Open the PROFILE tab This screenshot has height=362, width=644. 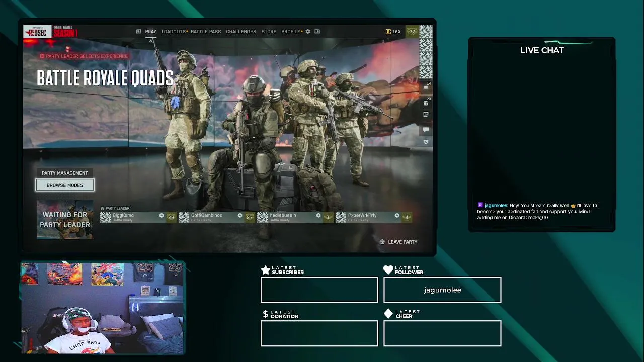pyautogui.click(x=291, y=32)
